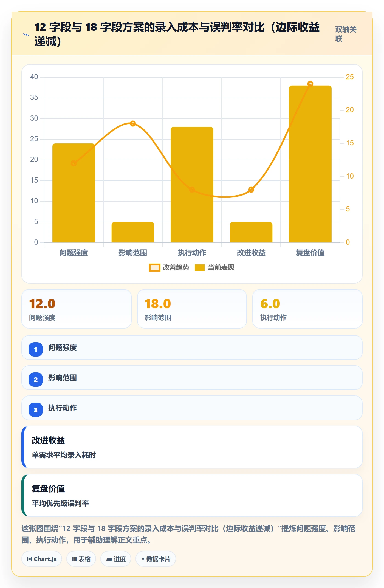The width and height of the screenshot is (384, 588).
Task: Toggle the 当前表现 legend entry
Action: pyautogui.click(x=214, y=267)
